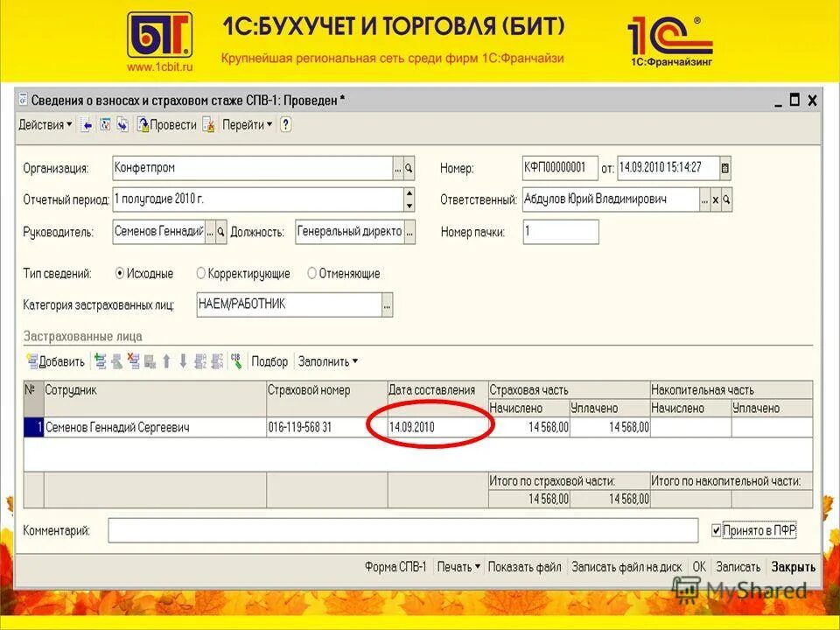Image resolution: width=840 pixels, height=630 pixels.
Task: Click the date field 14.09.2010 15:14:27
Action: (668, 168)
